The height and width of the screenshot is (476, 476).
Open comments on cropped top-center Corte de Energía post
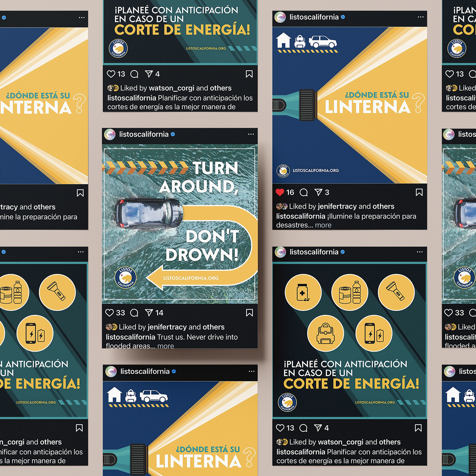point(134,74)
